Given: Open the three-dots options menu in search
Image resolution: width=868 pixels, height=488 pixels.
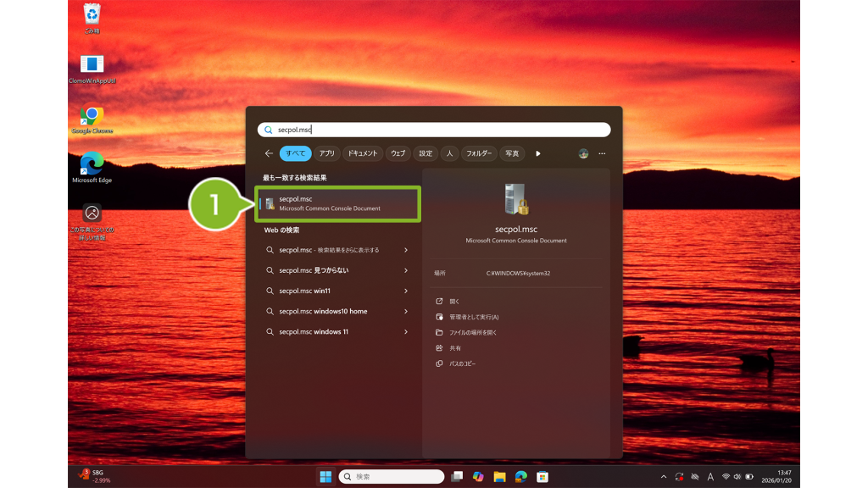Looking at the screenshot, I should [602, 153].
